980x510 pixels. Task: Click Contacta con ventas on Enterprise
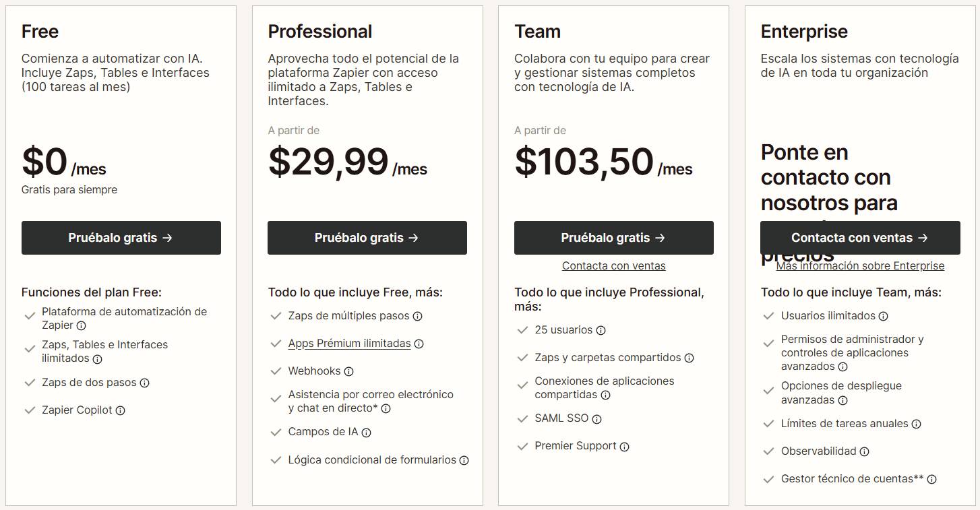(860, 238)
